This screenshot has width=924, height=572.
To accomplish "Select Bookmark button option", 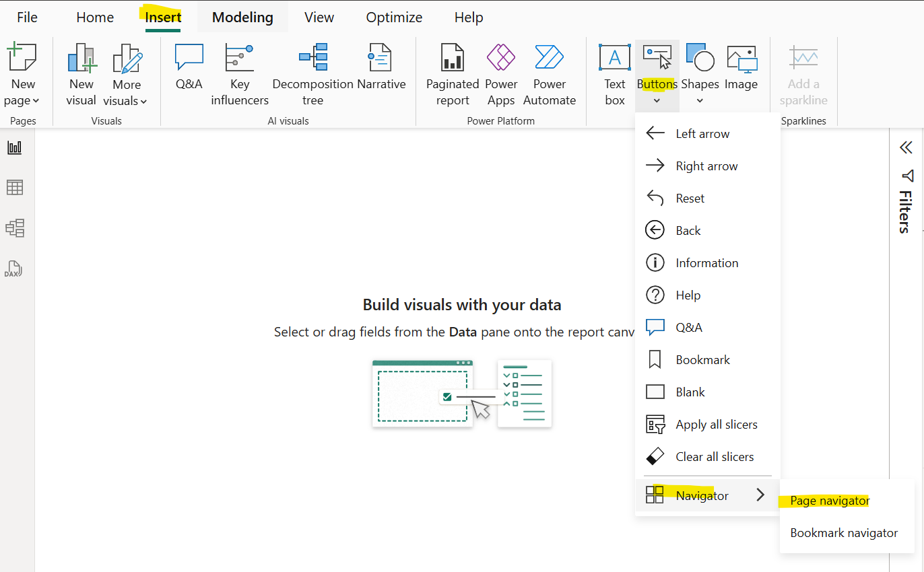I will pos(707,359).
